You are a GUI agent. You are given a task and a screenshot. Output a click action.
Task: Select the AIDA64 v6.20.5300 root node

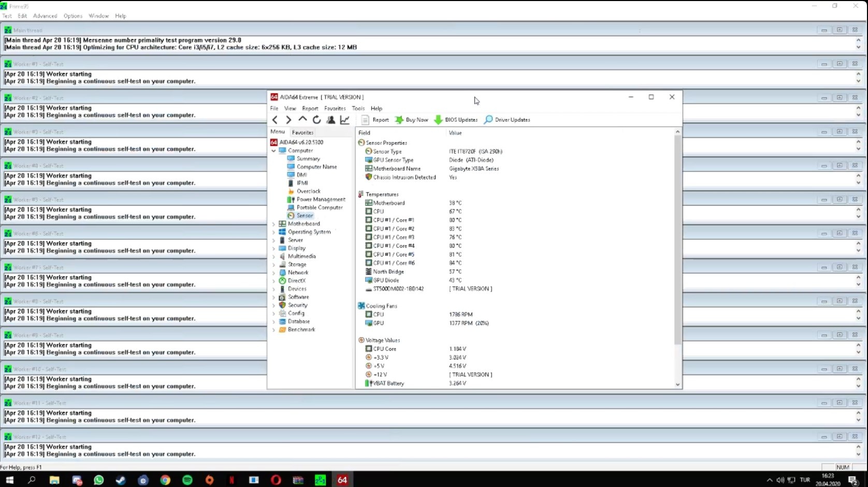[x=297, y=142]
